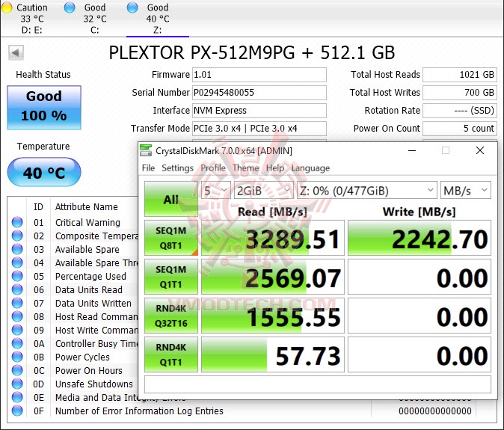The height and width of the screenshot is (430, 504).
Task: Open the drive dropdown Z: 0% (0/477GiB)
Action: coord(366,191)
